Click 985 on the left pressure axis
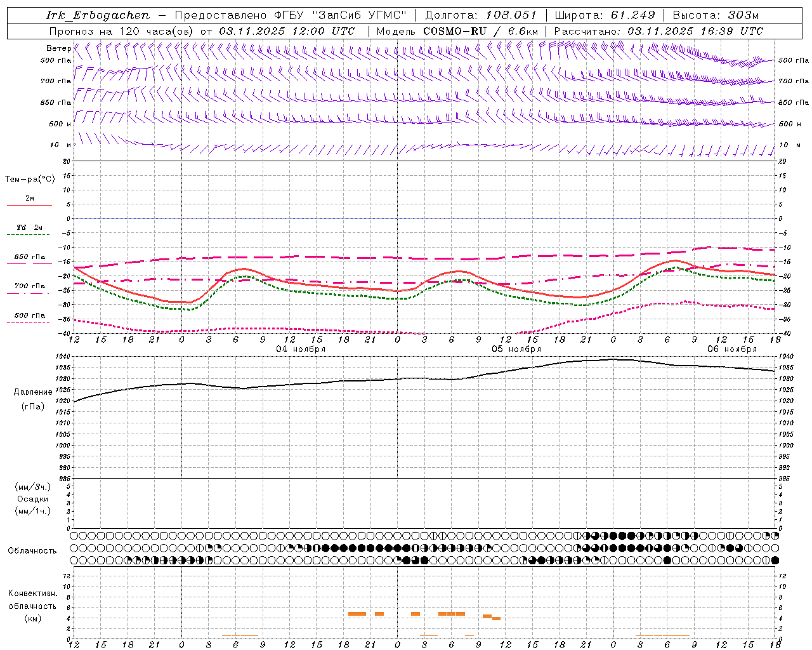The image size is (812, 650). point(66,479)
